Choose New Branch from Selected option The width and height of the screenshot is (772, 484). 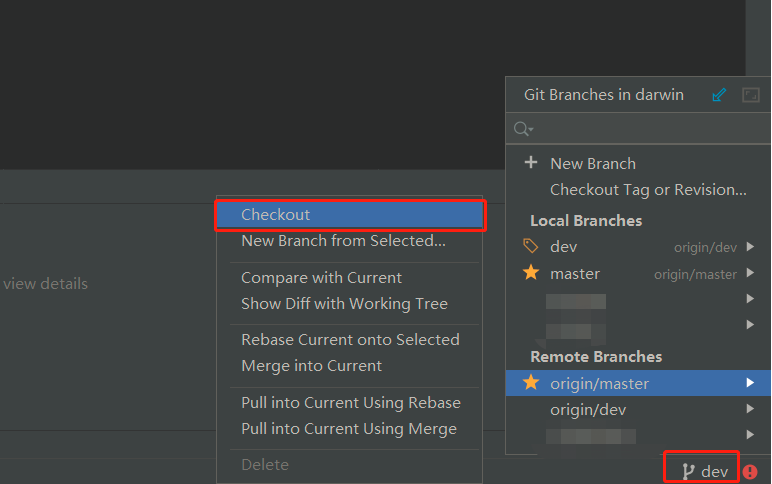343,241
